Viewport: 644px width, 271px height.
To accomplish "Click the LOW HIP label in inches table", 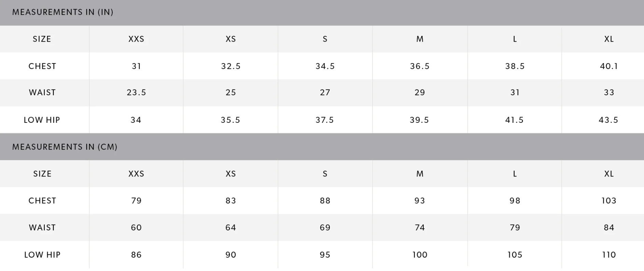I will pyautogui.click(x=42, y=120).
